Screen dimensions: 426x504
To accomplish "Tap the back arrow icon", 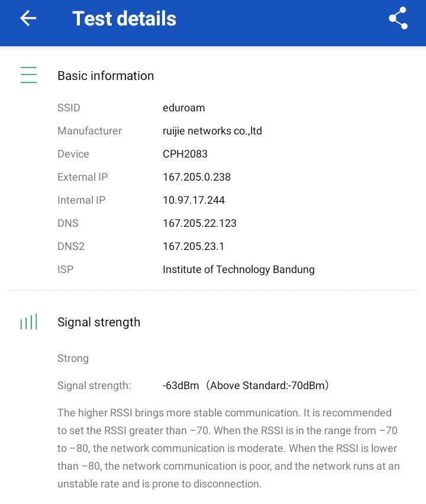I will [x=28, y=18].
